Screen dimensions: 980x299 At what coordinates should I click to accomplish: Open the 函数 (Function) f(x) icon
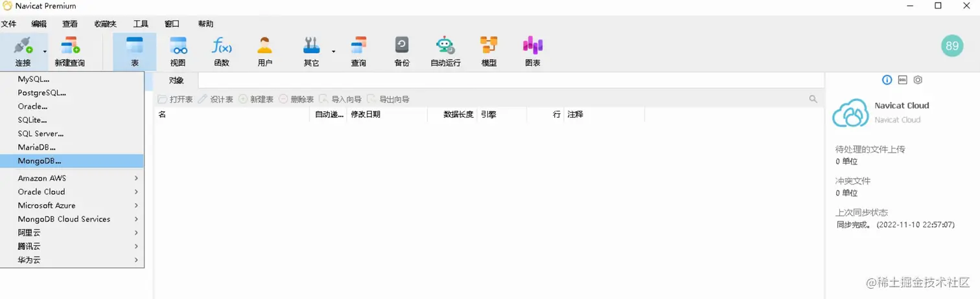coord(222,46)
